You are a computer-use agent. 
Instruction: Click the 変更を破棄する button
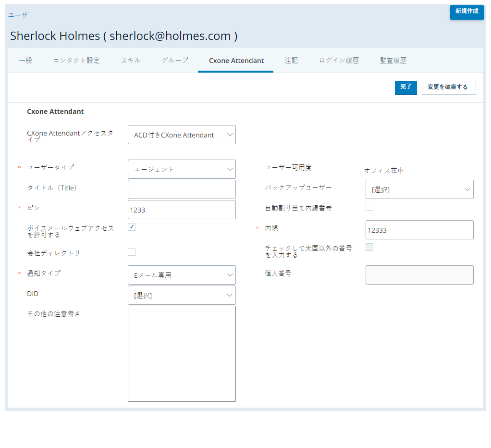tap(448, 87)
